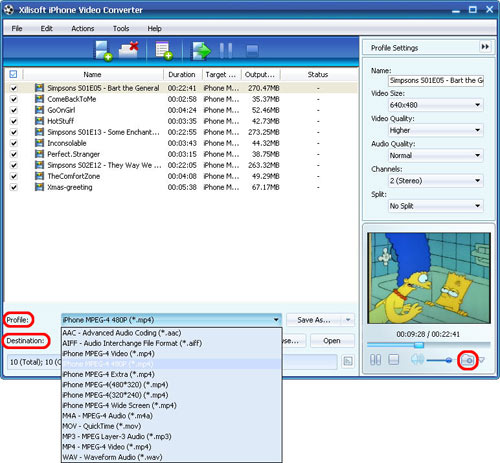Open the Split No Split dropdown
500x463 pixels.
436,206
